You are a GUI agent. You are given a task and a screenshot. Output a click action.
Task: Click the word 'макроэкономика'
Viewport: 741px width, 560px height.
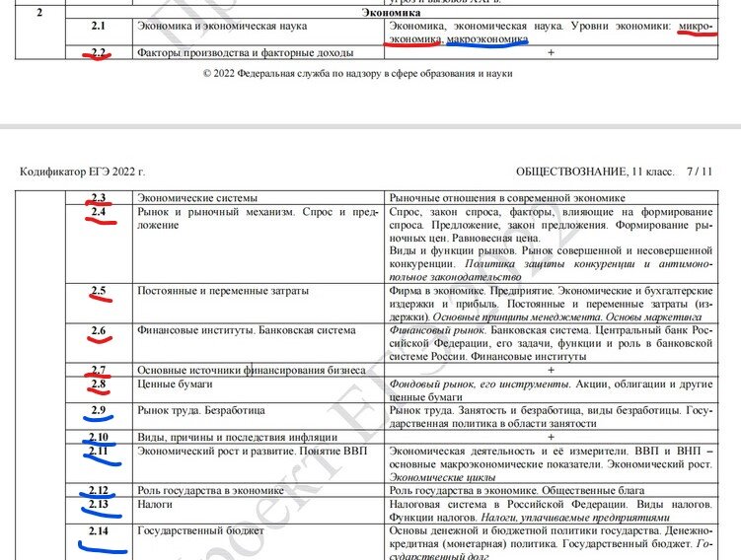487,39
